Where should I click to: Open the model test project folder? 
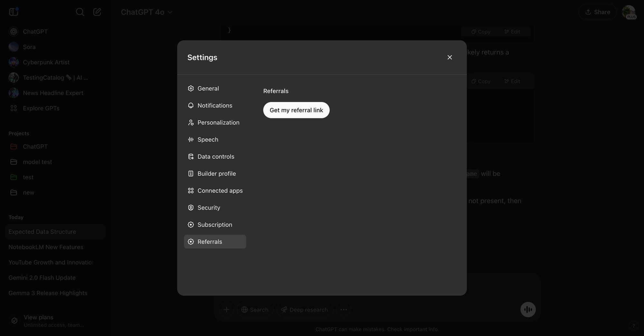[x=55, y=162]
